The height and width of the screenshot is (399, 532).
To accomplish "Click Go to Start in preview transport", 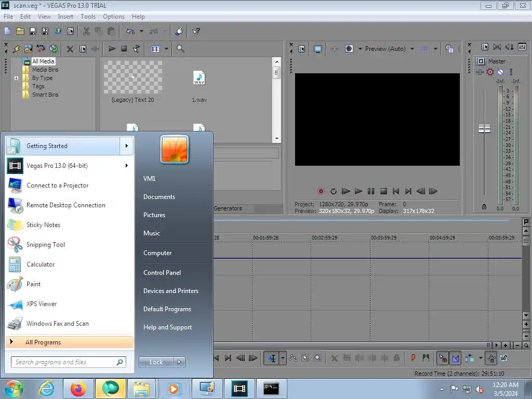I will 395,191.
